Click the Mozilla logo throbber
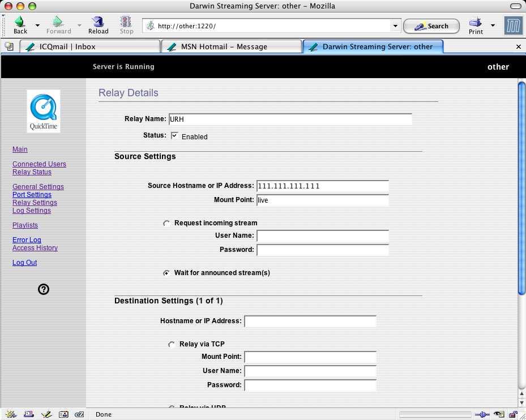This screenshot has width=526, height=420. coord(512,25)
